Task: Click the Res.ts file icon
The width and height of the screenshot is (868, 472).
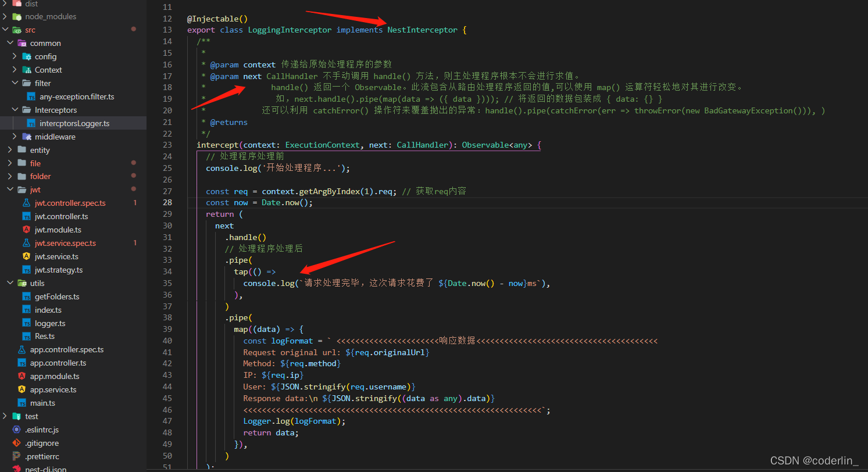Action: [26, 336]
